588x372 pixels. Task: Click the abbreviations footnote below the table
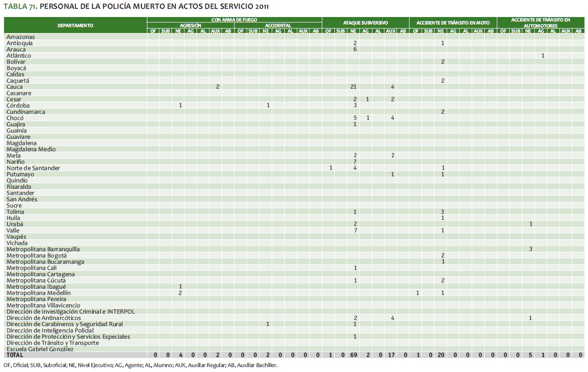click(x=140, y=365)
